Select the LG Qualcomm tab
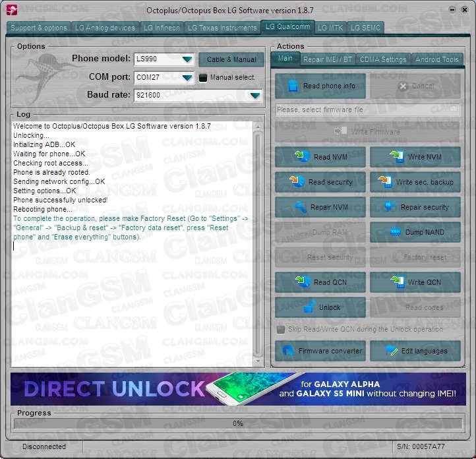Screen dimensions: 476x459 287,27
